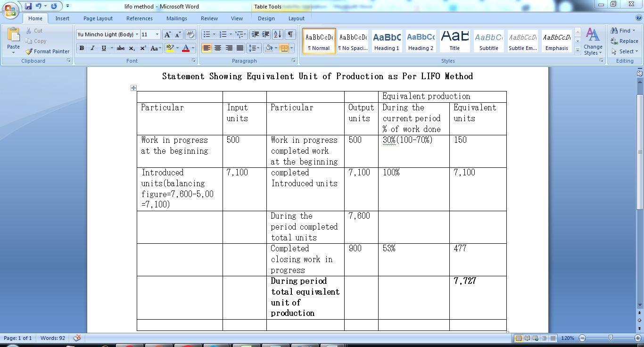This screenshot has width=644, height=347.
Task: Apply strikethrough to text
Action: coord(120,48)
